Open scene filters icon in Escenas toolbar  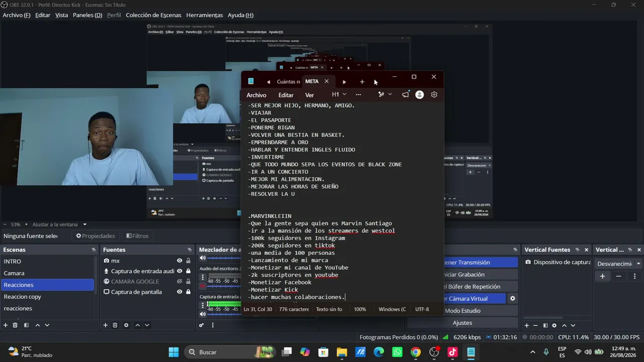pos(26,325)
